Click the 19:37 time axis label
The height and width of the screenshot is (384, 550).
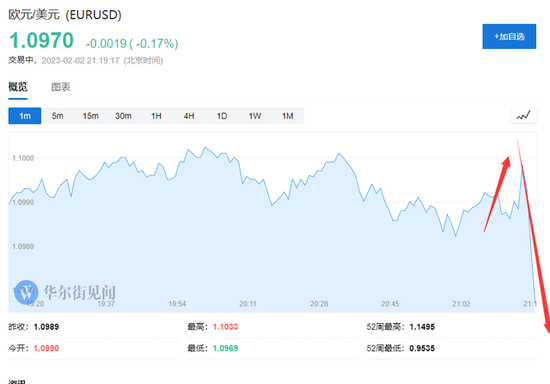[106, 304]
